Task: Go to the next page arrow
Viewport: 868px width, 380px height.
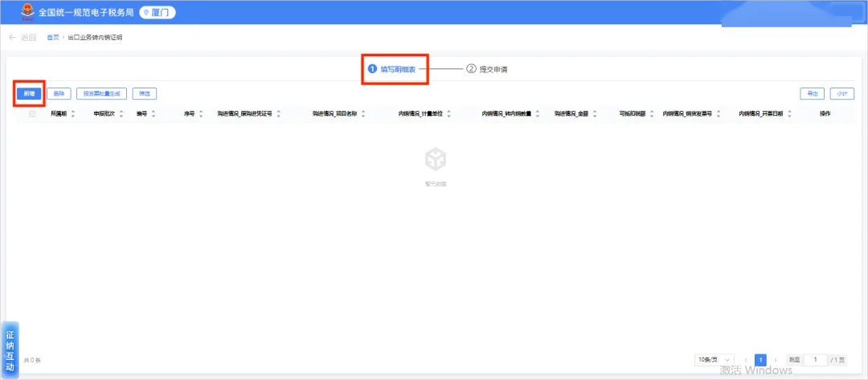Action: 775,360
